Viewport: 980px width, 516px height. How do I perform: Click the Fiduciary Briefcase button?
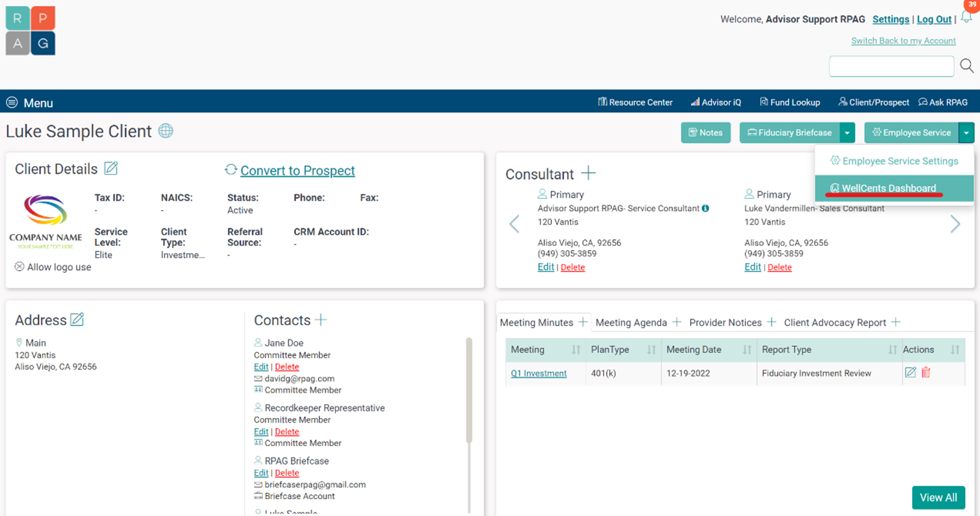pyautogui.click(x=789, y=132)
